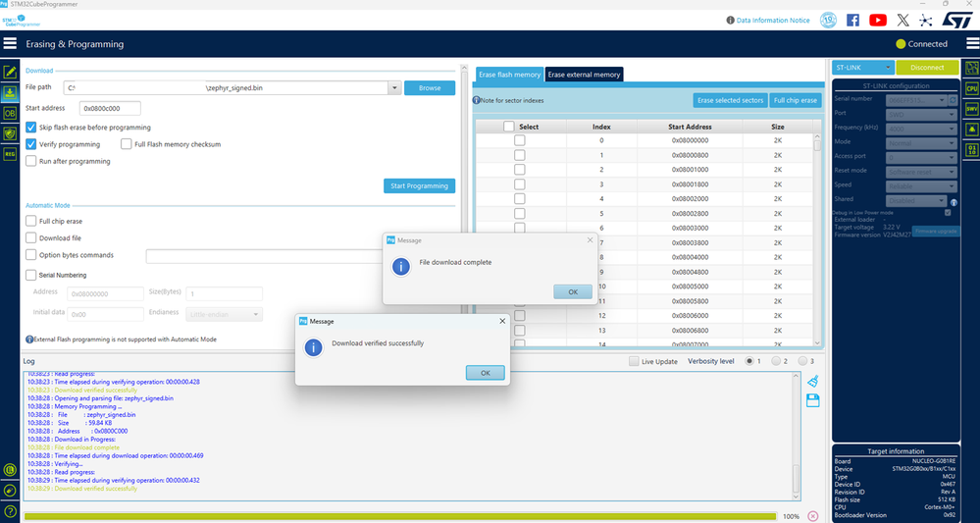Open the ST-LINK interface dropdown

tap(863, 67)
